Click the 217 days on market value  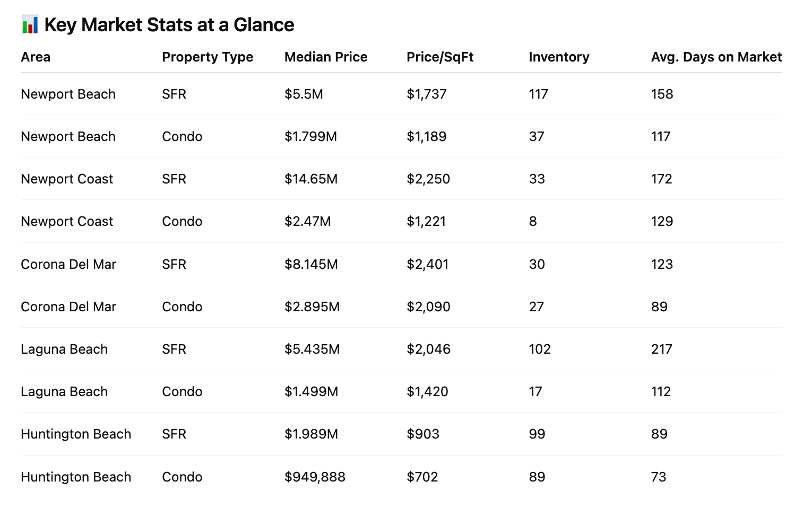click(x=661, y=349)
